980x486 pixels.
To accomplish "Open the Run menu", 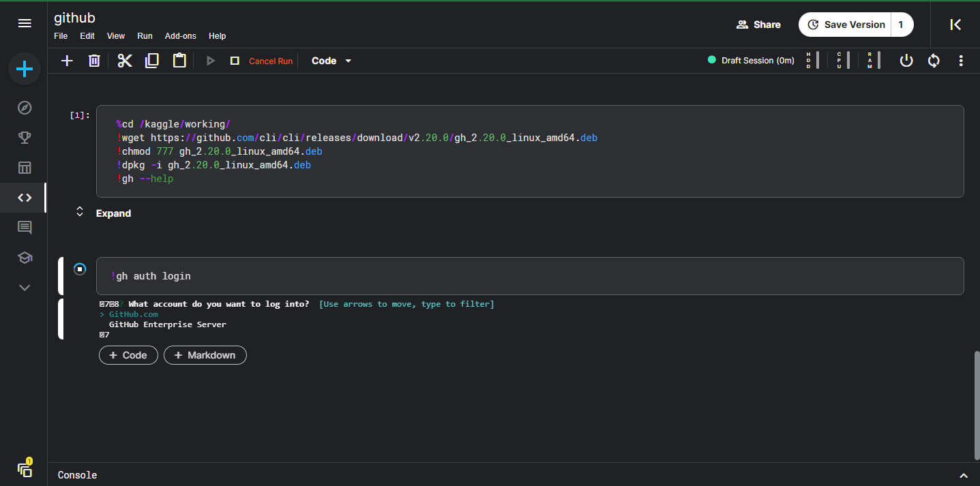I will (145, 36).
